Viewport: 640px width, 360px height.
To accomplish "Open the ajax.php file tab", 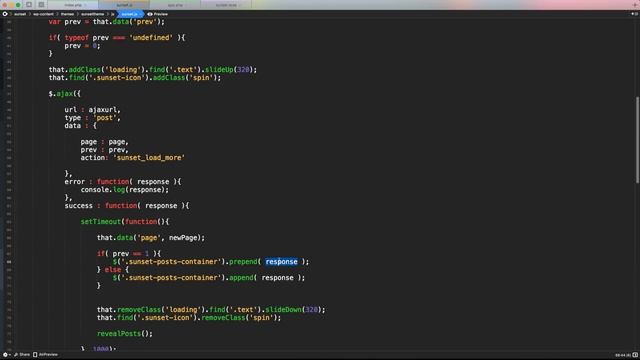I will point(175,5).
